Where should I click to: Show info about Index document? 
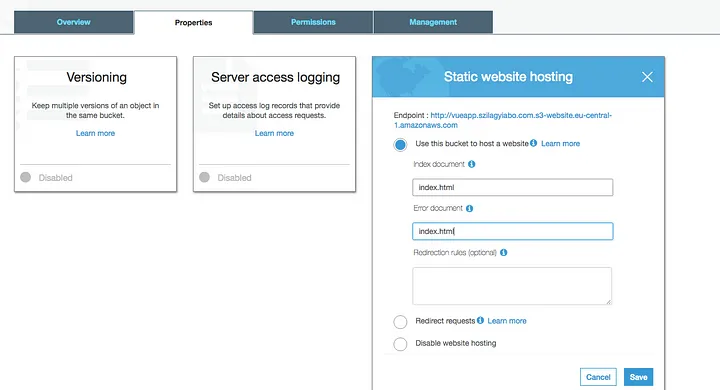coord(472,164)
